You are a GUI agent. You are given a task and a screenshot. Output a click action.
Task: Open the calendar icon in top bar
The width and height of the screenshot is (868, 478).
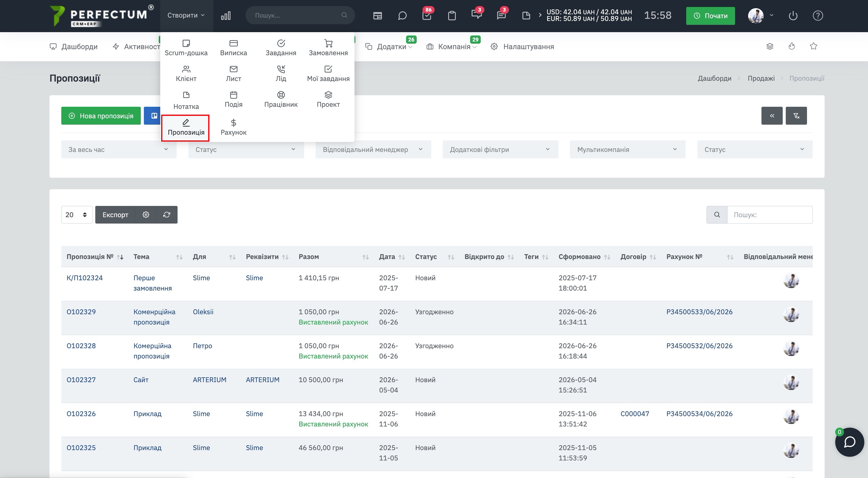point(377,15)
